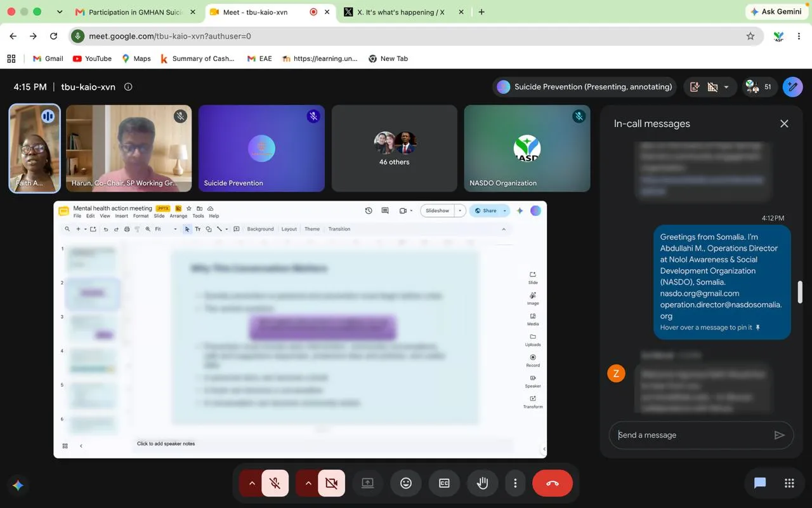
Task: Click the Transition button in Slides toolbar
Action: [339, 229]
